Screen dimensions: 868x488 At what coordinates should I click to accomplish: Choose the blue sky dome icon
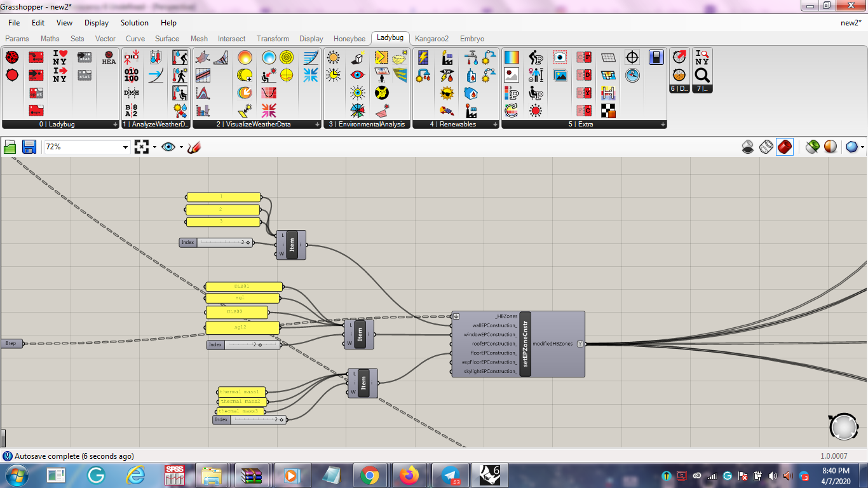[269, 58]
